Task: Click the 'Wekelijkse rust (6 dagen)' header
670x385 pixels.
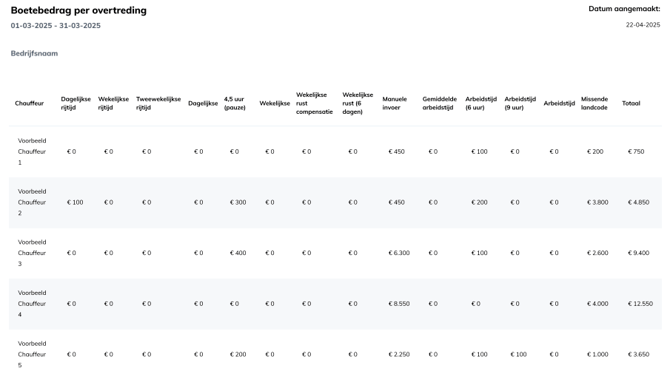Action: pyautogui.click(x=358, y=103)
